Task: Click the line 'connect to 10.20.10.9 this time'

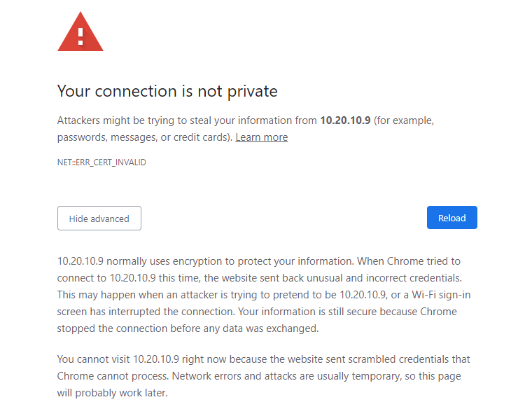Action: point(259,278)
